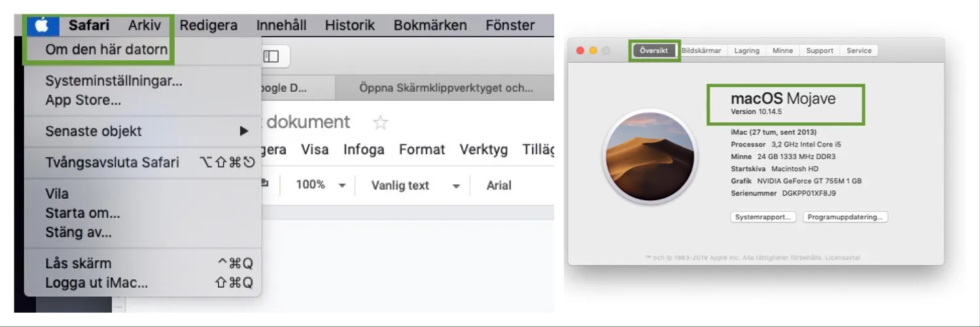This screenshot has width=980, height=327.
Task: Open Visa menu in Google Docs
Action: click(x=315, y=150)
